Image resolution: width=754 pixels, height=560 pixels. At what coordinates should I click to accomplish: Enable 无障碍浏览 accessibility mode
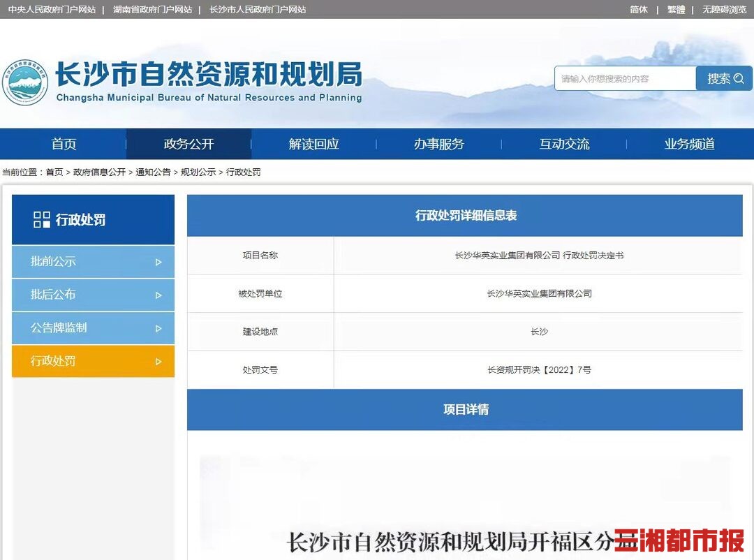724,10
